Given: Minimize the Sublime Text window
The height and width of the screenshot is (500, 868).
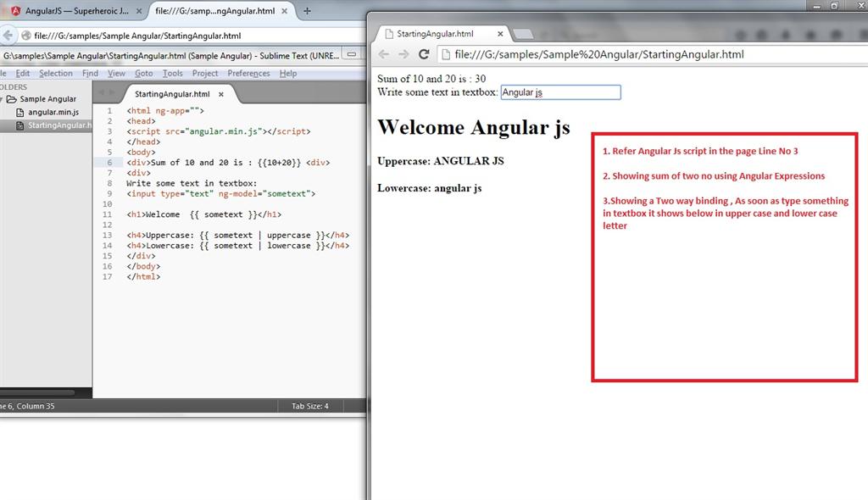Looking at the screenshot, I should pos(352,55).
